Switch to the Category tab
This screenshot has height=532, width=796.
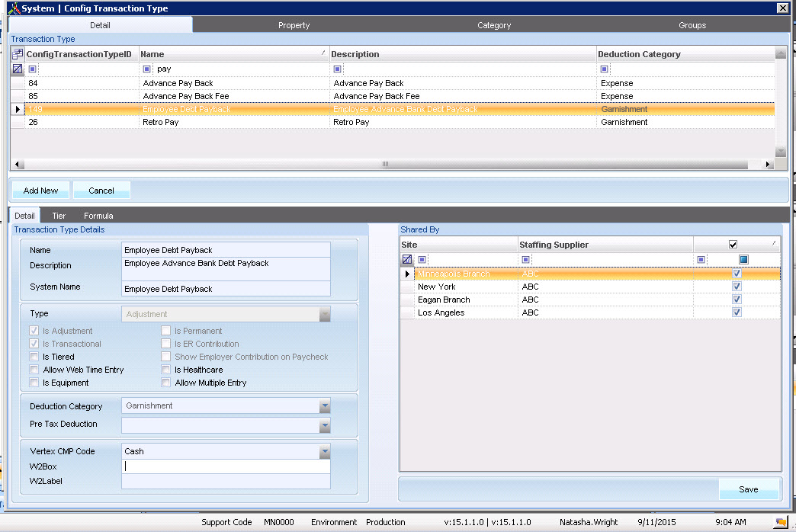point(494,25)
